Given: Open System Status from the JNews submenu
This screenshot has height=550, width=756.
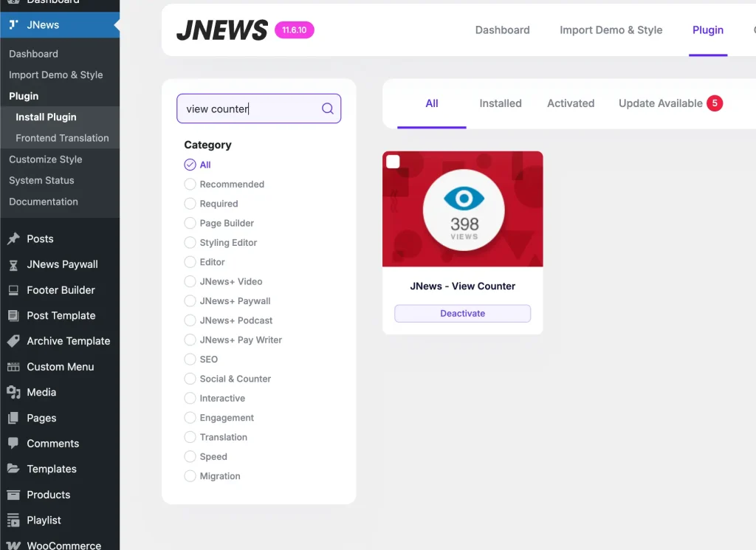Looking at the screenshot, I should coord(41,180).
